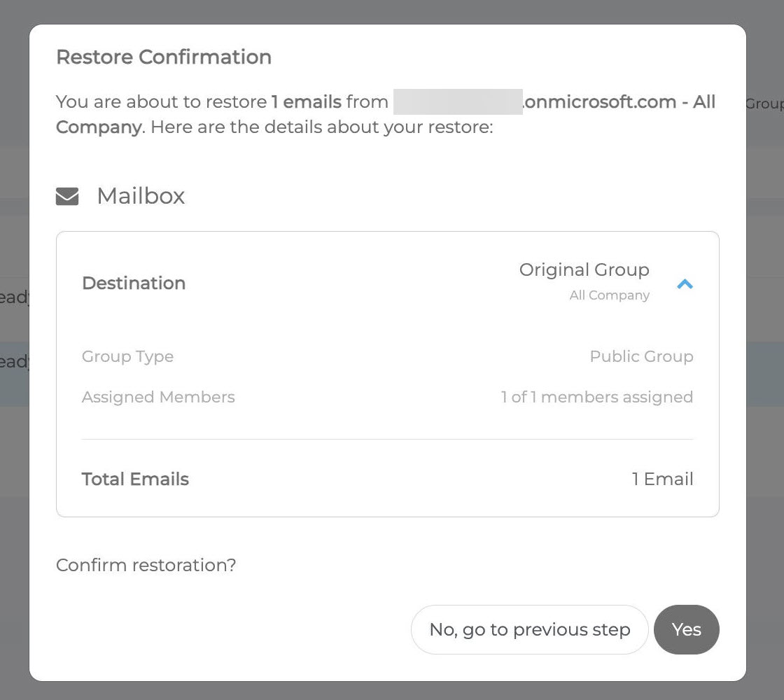Click the Public Group value

641,356
